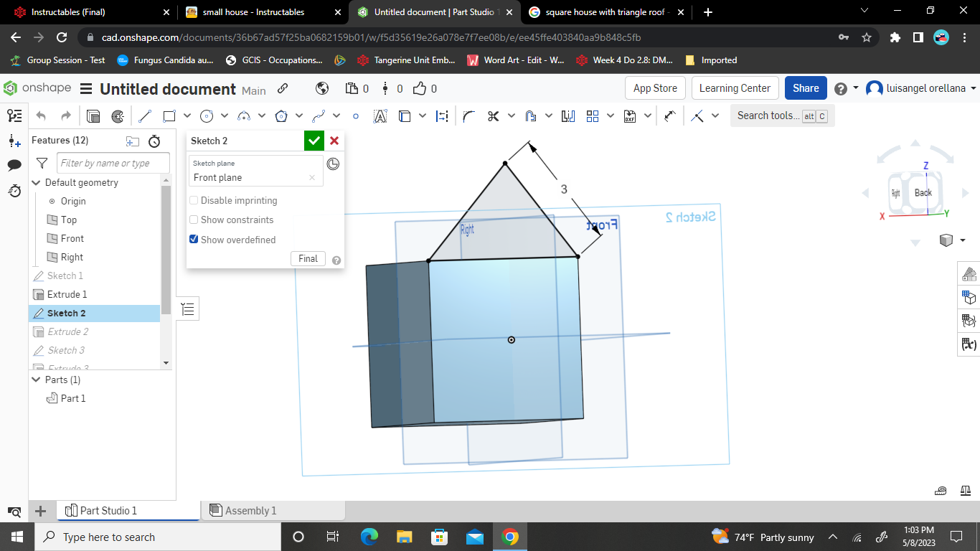
Task: Collapse the Default geometry tree node
Action: coord(36,182)
